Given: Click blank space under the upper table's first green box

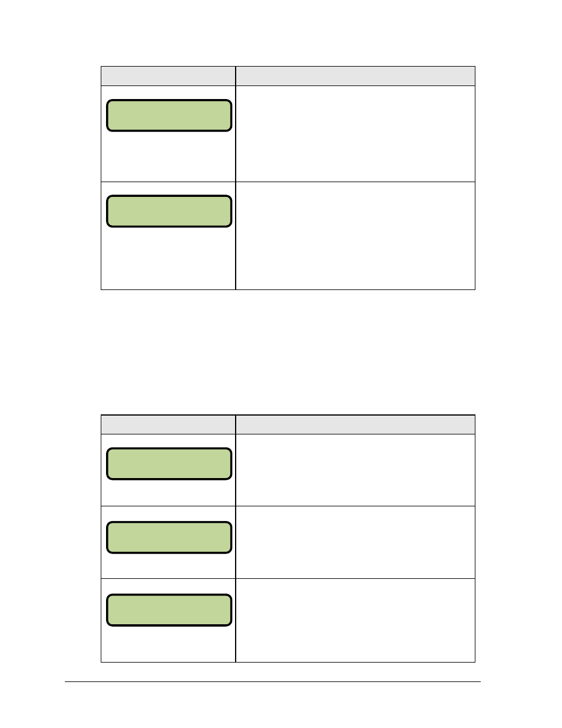Looking at the screenshot, I should point(168,156).
